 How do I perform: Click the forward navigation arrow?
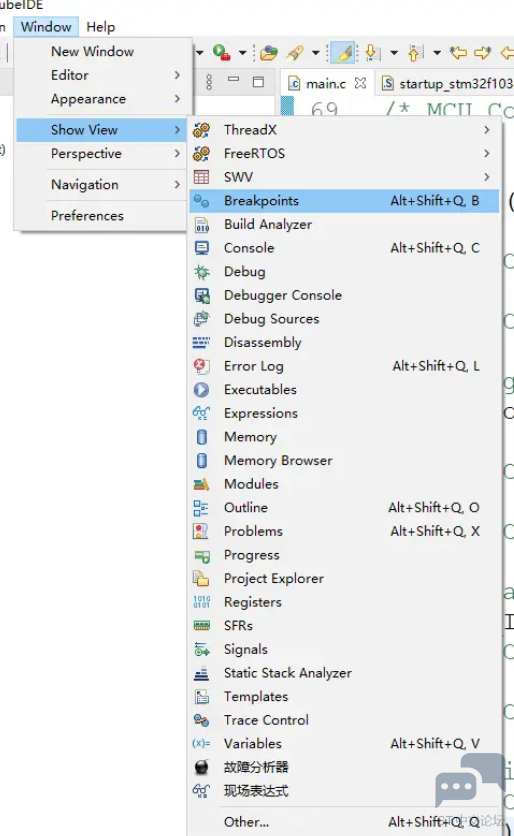pos(483,53)
